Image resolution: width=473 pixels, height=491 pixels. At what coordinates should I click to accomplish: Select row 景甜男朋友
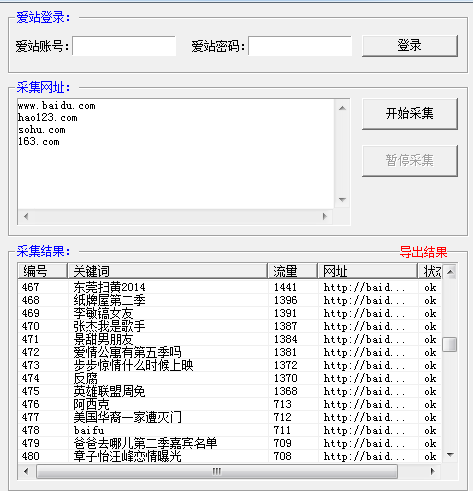(x=230, y=339)
